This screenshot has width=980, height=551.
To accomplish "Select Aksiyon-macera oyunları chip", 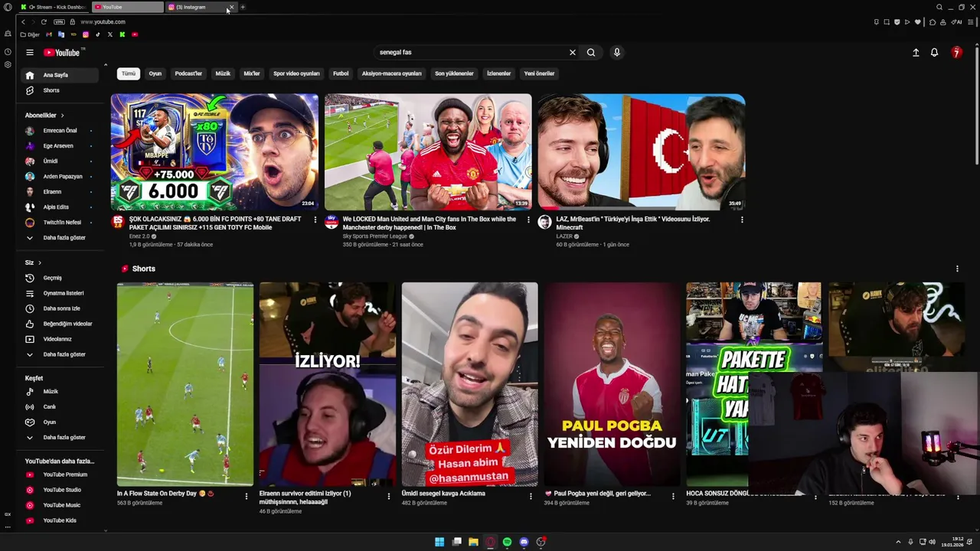I will tap(392, 73).
